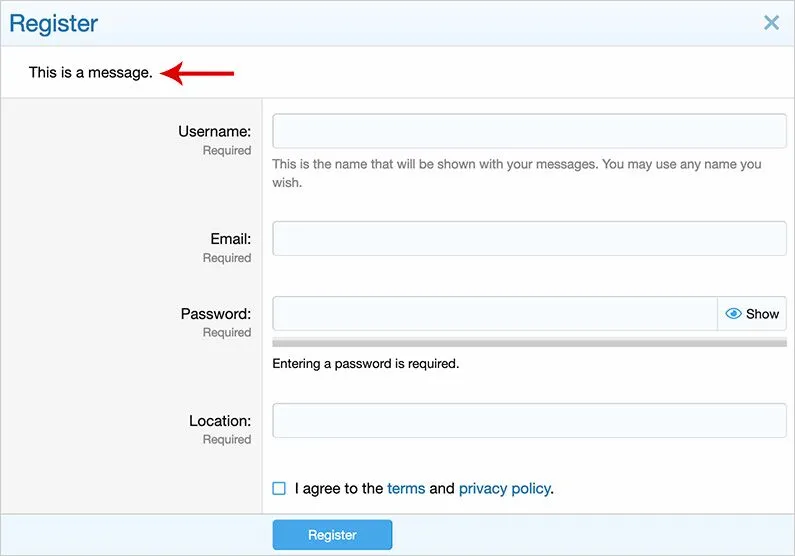Viewport: 795px width, 556px height.
Task: Place cursor in the Location field
Action: pyautogui.click(x=529, y=421)
